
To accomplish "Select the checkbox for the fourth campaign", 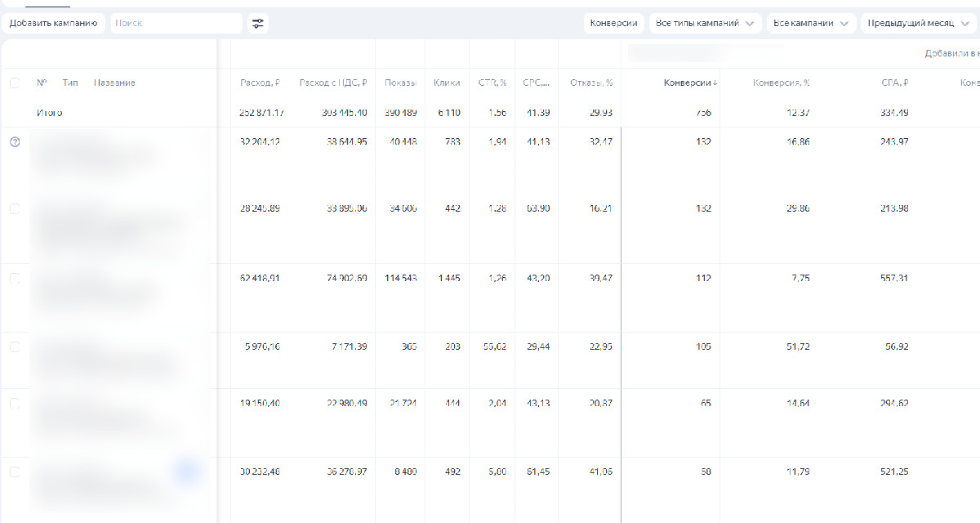I will tap(15, 347).
